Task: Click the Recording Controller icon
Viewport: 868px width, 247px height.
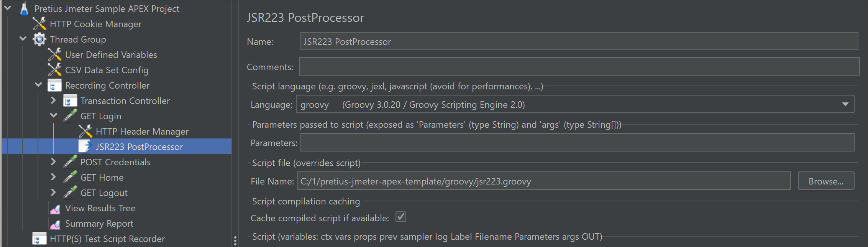Action: (55, 86)
